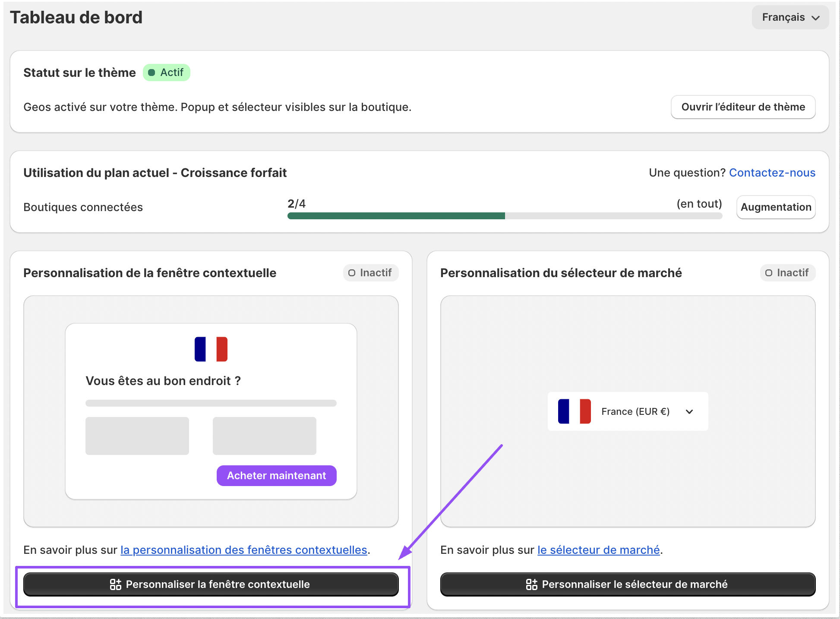Click the French flag in popup preview
This screenshot has width=840, height=619.
tap(211, 349)
